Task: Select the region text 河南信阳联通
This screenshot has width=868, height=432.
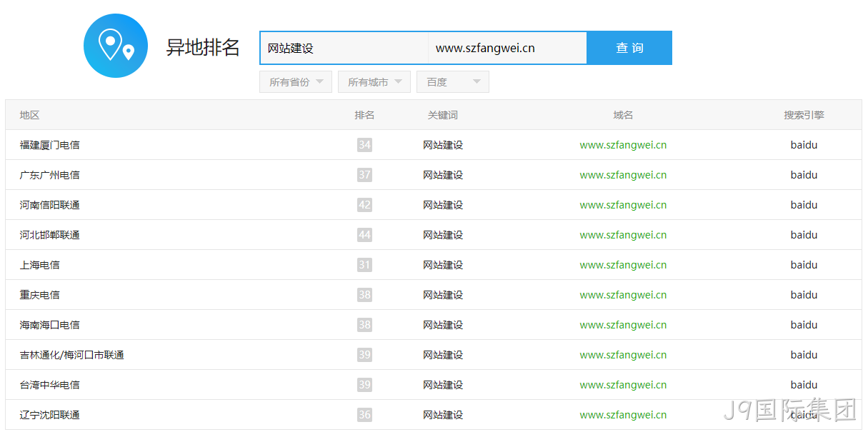Action: point(49,205)
